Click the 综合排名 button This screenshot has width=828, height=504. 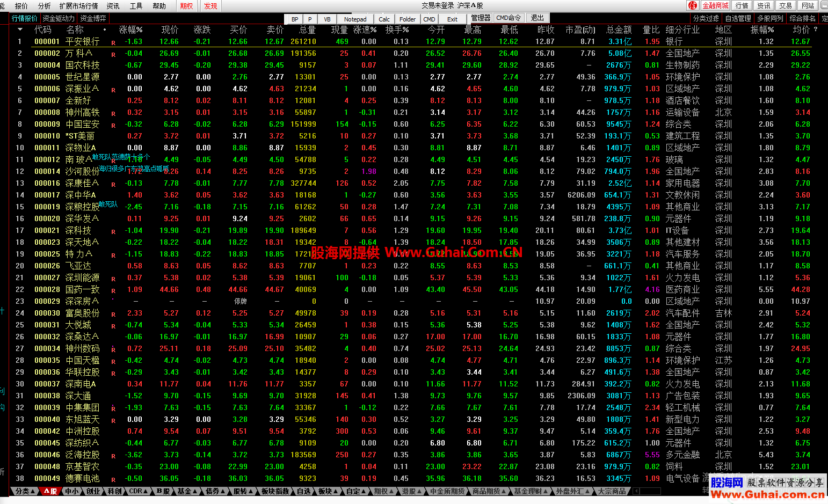coord(803,18)
